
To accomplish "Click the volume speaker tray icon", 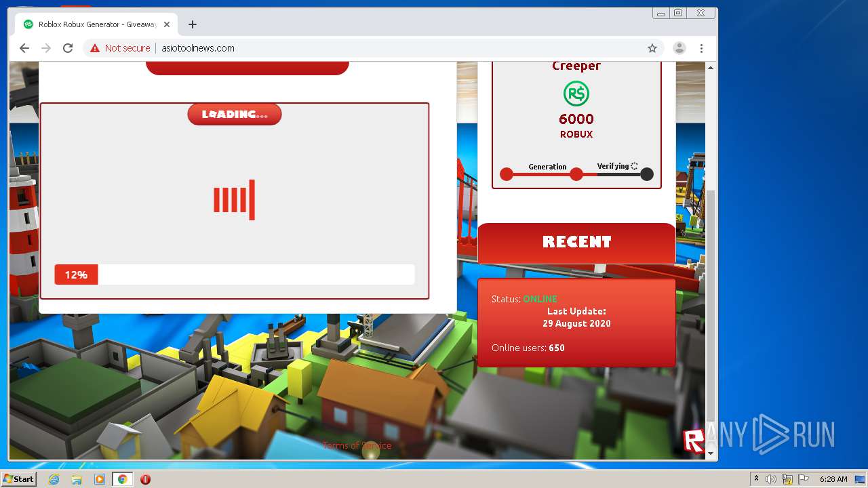I will [x=771, y=479].
